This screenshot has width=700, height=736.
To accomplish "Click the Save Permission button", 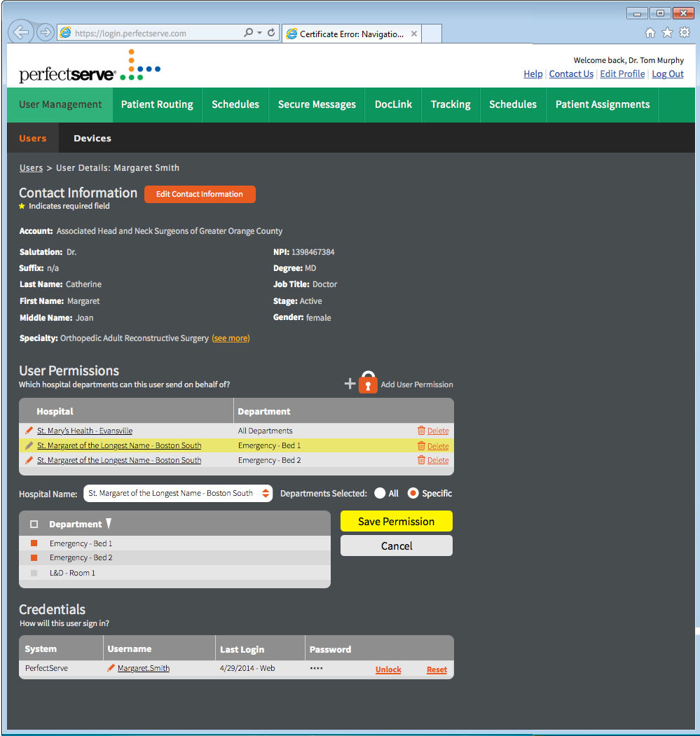I will click(x=397, y=522).
